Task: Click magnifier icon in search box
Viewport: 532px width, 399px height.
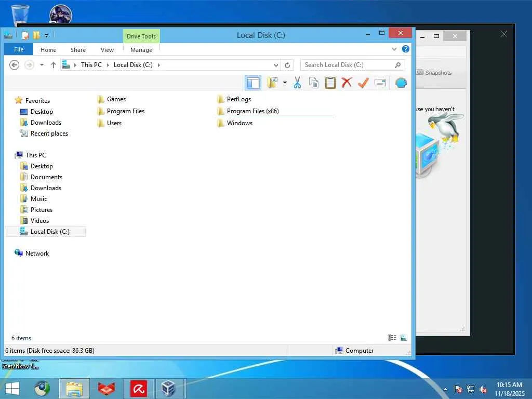Action: click(397, 65)
